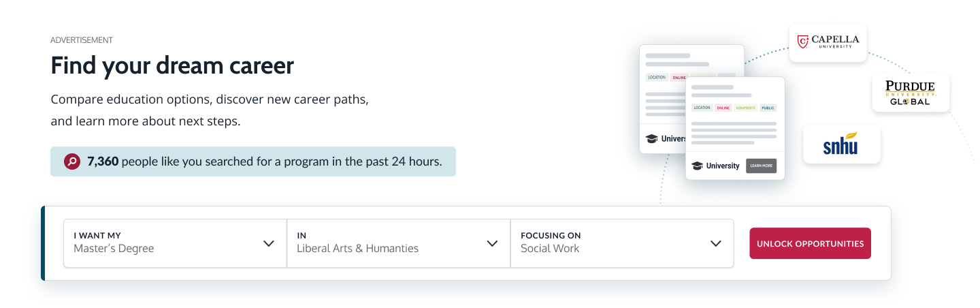Click the Location tag on the back card
The image size is (980, 308).
[657, 78]
